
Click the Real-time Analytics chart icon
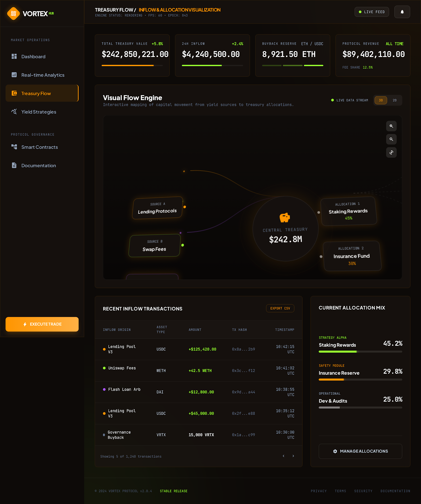(14, 75)
